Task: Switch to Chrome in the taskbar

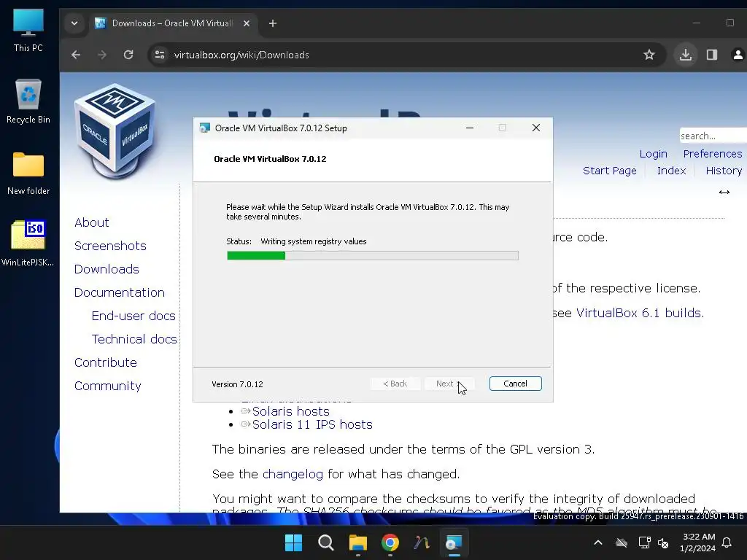Action: click(x=390, y=542)
